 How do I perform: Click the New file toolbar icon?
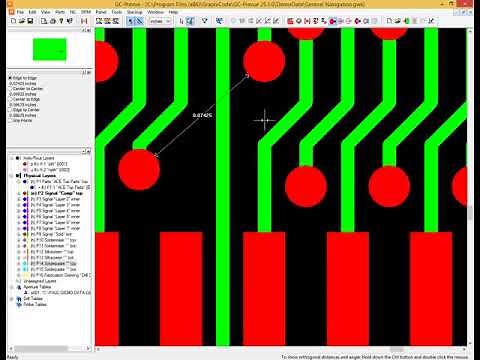point(13,21)
